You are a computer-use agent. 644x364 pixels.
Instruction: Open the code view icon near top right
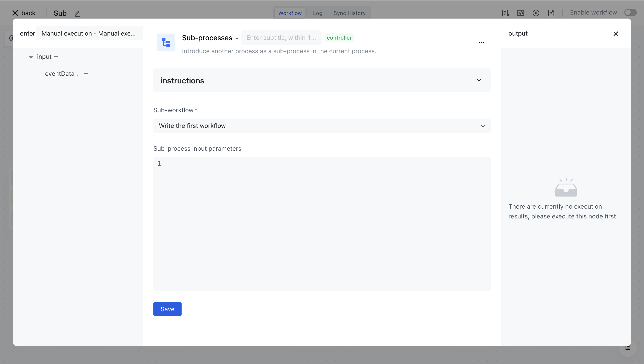(x=521, y=13)
